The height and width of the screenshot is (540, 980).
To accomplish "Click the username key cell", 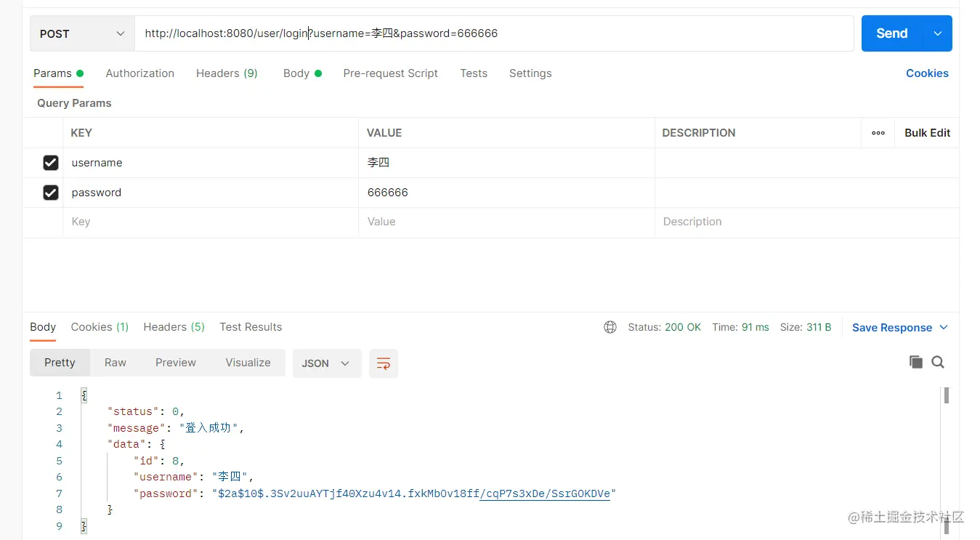I will click(211, 163).
